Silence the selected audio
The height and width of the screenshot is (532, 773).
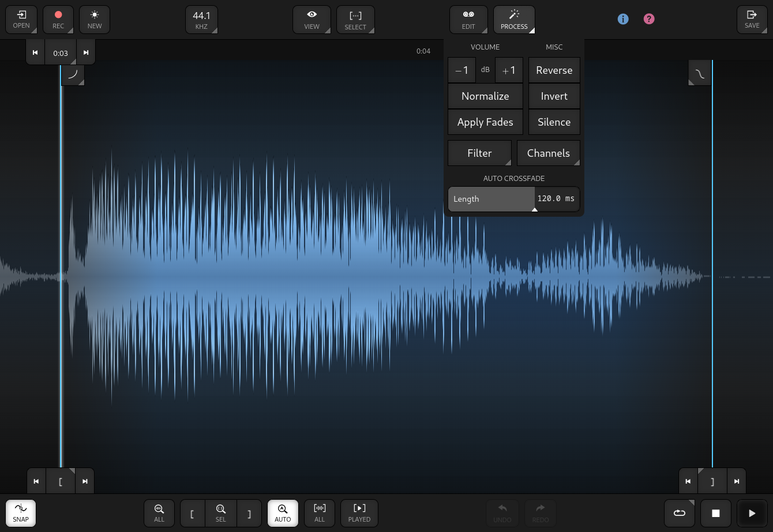click(x=554, y=122)
